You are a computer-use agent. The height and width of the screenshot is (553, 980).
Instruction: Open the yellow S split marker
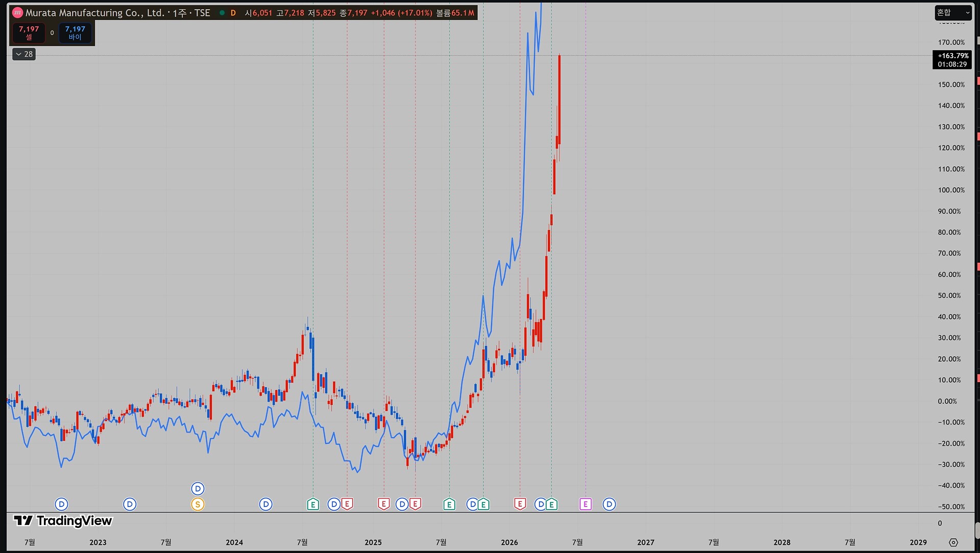198,505
